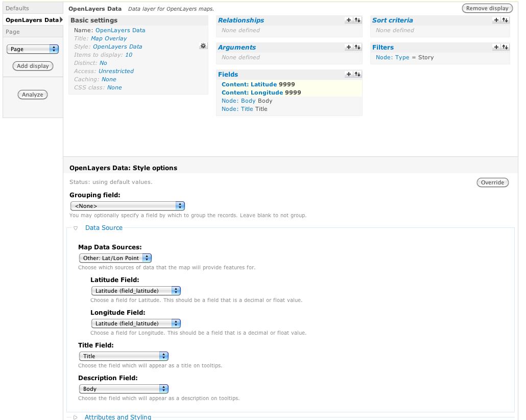526x420 pixels.
Task: Open the Description Field dropdown
Action: coord(124,389)
